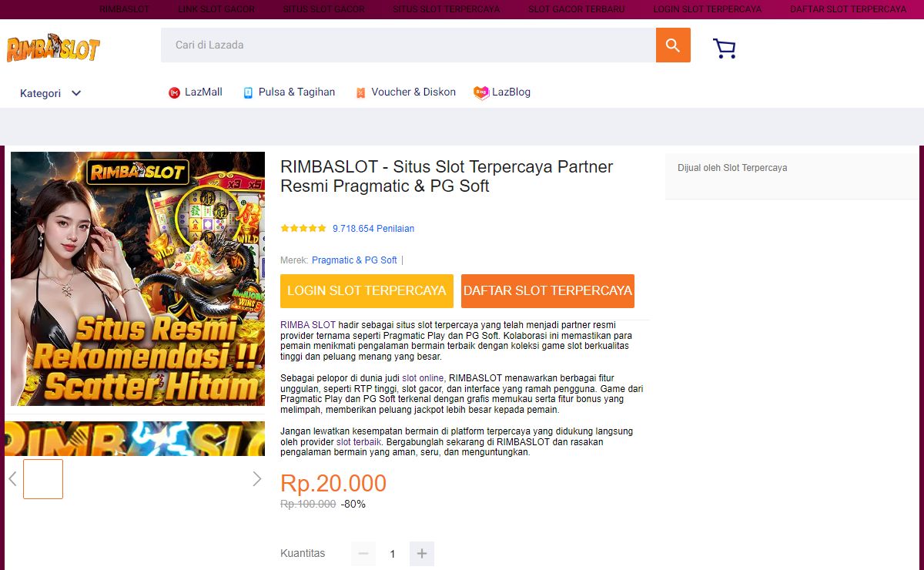Open the shopping cart icon

725,49
